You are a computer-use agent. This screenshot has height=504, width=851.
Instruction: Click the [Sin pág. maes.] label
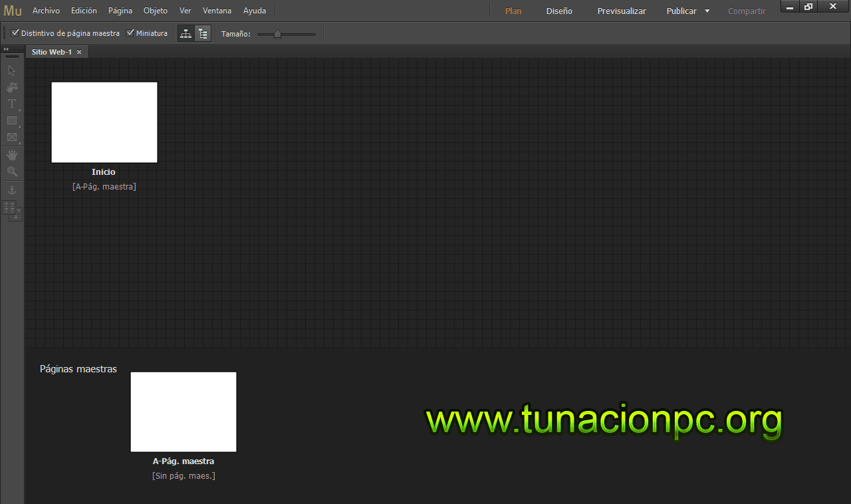click(183, 476)
